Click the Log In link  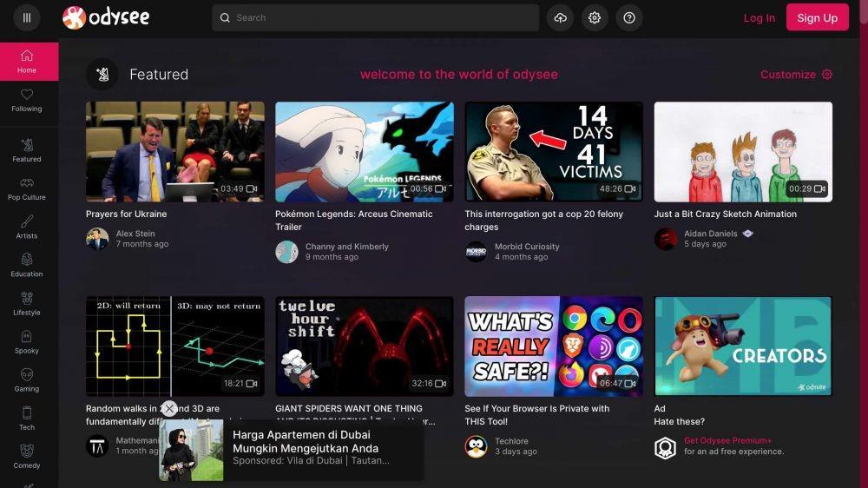tap(759, 18)
